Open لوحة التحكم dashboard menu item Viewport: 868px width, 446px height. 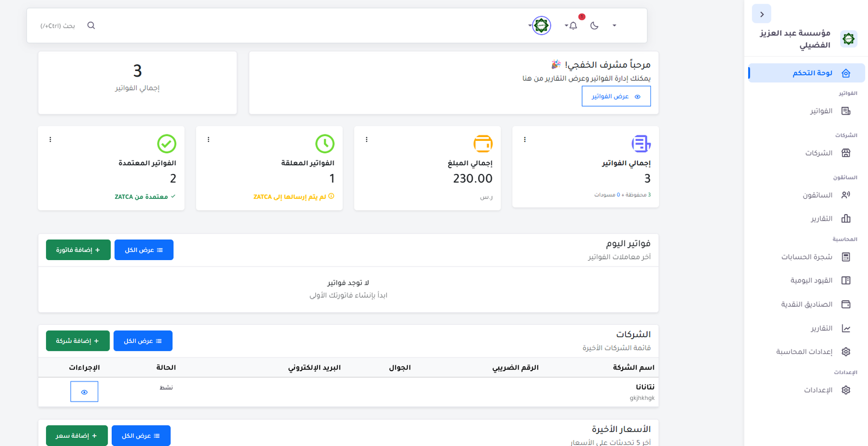coord(806,73)
